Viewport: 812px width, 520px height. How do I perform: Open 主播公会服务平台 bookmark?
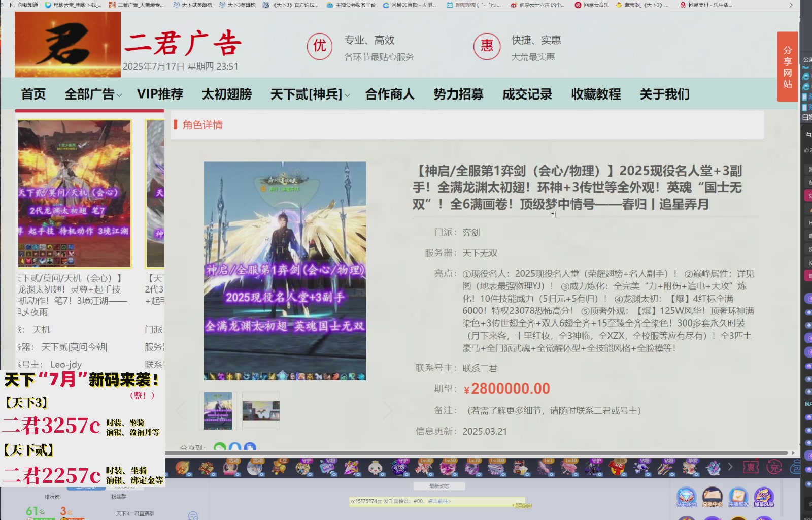[x=351, y=5]
